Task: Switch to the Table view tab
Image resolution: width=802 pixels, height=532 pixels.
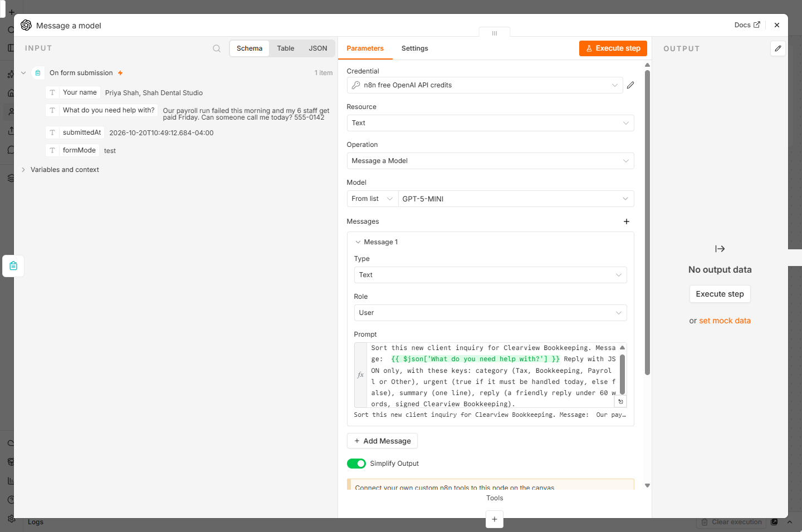Action: coord(286,48)
